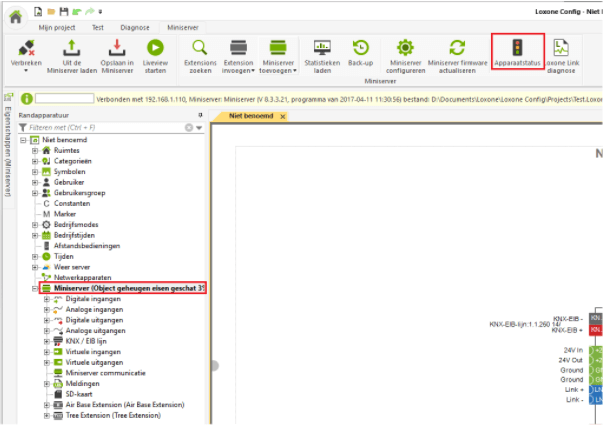The image size is (604, 438).
Task: Collapse the Miniserver tree node
Action: [35, 287]
